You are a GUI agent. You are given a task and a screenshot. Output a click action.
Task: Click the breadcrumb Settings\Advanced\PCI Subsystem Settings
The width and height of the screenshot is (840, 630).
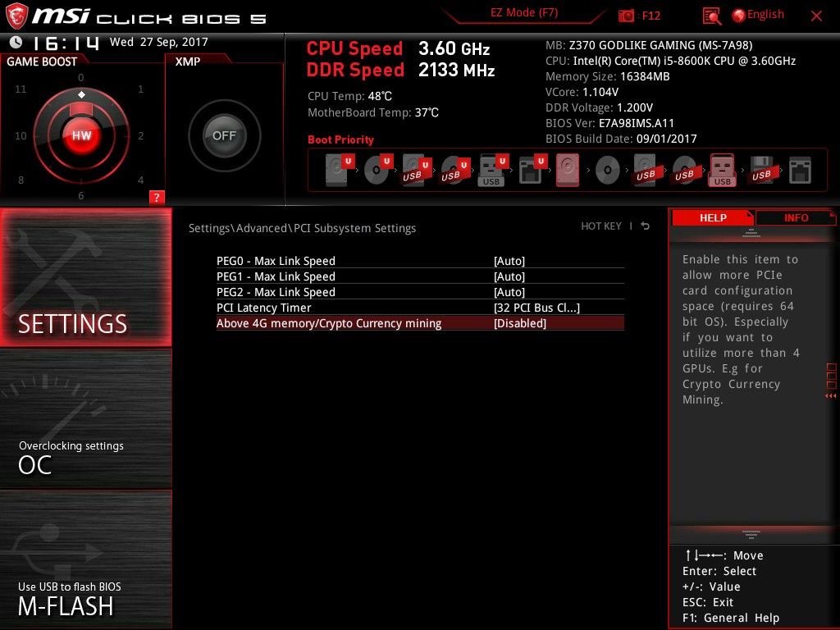click(x=302, y=228)
